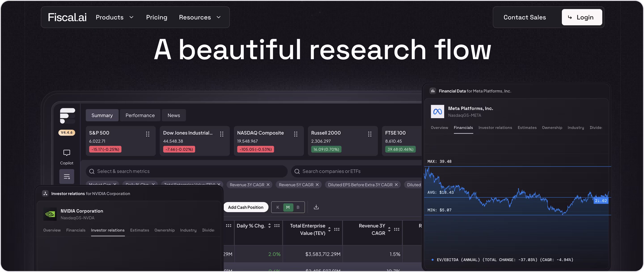Click the S&P 500 card drag handle
Viewport: 644px width, 272px height.
click(x=148, y=134)
